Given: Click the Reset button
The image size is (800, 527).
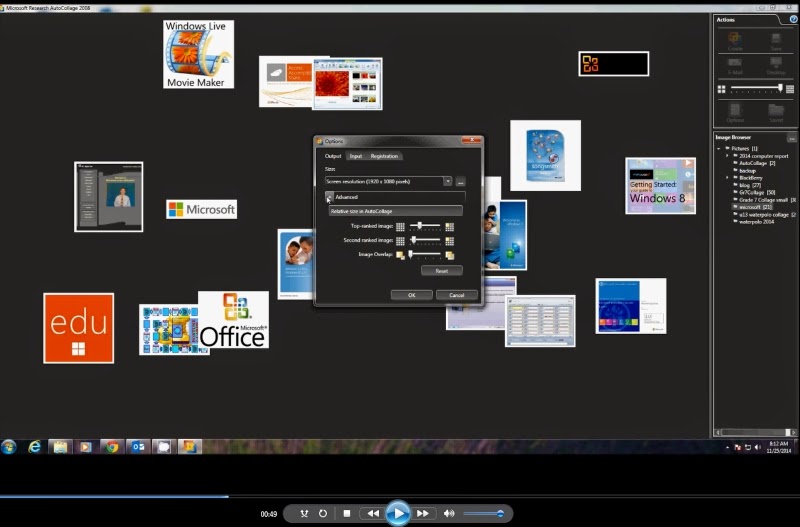Looking at the screenshot, I should [442, 271].
